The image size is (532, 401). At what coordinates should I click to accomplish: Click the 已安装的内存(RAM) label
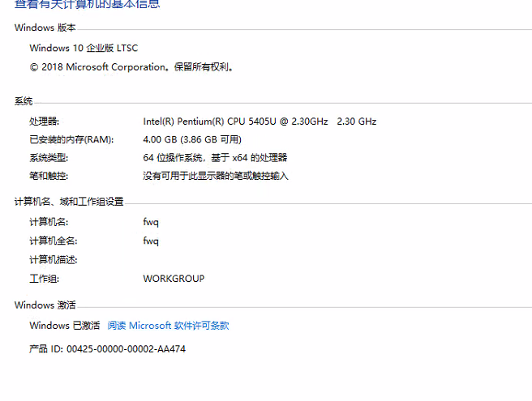pos(71,139)
